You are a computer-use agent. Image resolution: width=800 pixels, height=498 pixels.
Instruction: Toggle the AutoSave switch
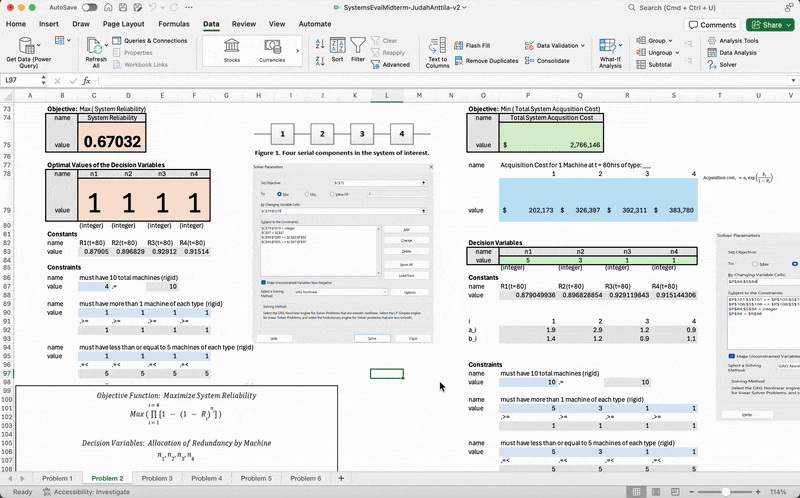tap(89, 8)
